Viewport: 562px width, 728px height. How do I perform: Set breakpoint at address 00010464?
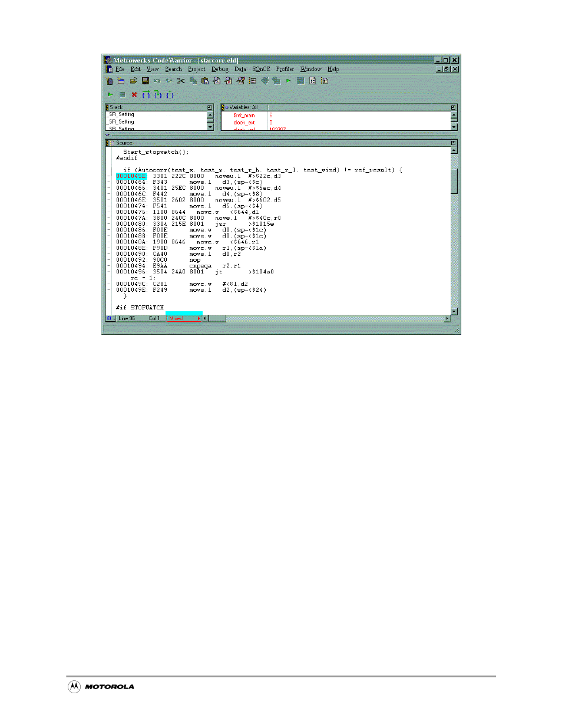(x=108, y=182)
